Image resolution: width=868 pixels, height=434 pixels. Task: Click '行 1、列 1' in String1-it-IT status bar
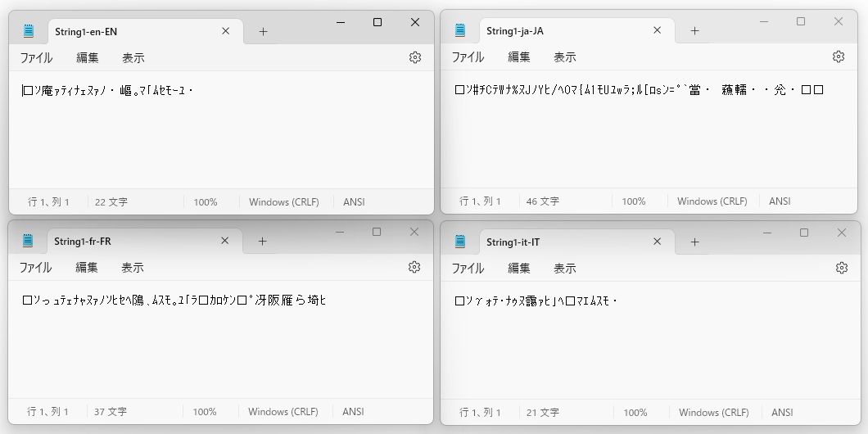click(x=480, y=413)
